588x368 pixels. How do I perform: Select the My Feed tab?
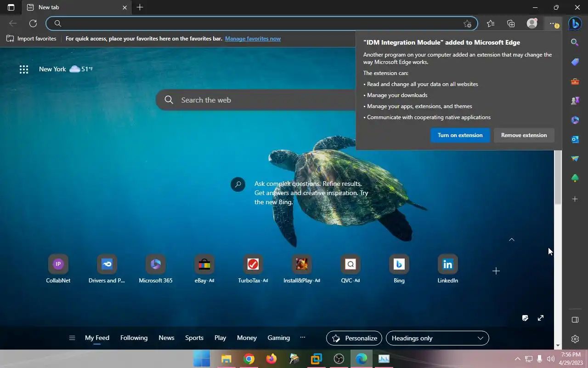click(x=97, y=338)
